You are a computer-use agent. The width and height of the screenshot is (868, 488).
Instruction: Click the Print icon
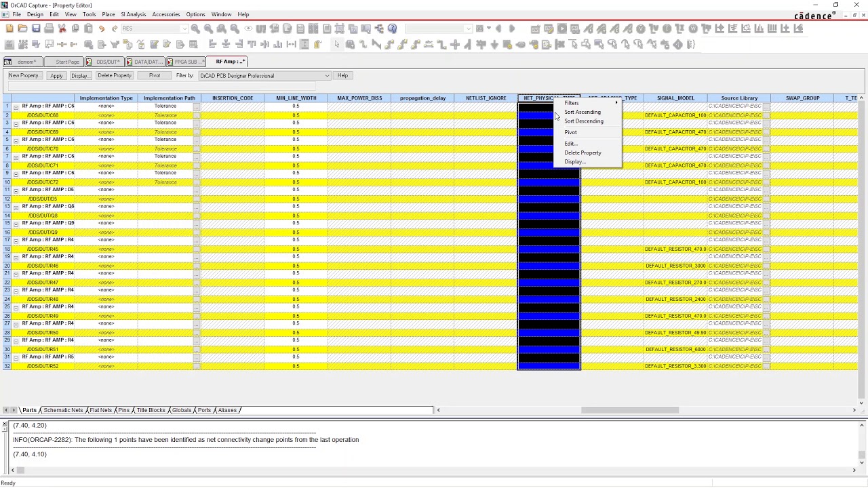[49, 28]
